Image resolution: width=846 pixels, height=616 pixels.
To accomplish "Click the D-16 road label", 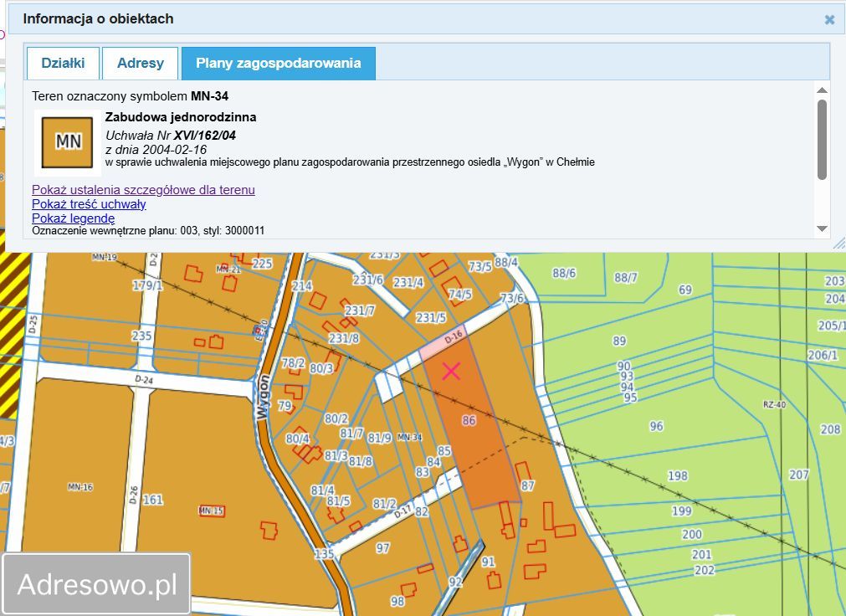I will coord(454,337).
